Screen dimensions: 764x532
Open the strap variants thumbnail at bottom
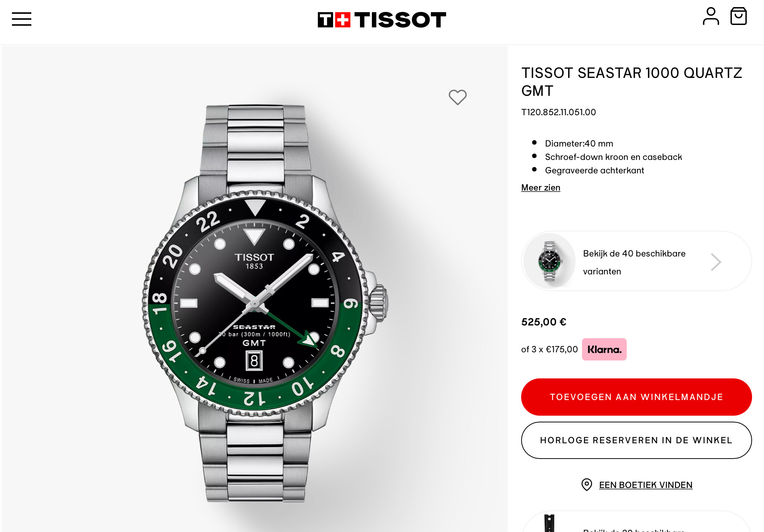tap(549, 523)
